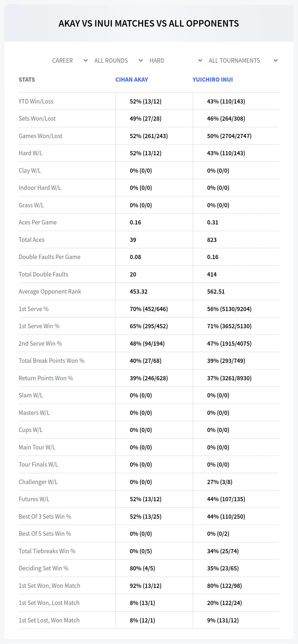Click the chevron arrow beside HARD
Viewport: 298px width, 644px height.
point(200,61)
